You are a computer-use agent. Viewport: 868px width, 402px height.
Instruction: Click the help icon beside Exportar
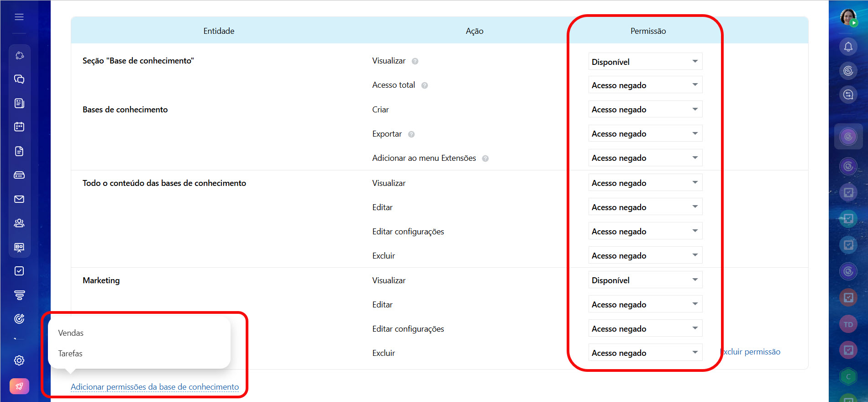[x=411, y=134]
